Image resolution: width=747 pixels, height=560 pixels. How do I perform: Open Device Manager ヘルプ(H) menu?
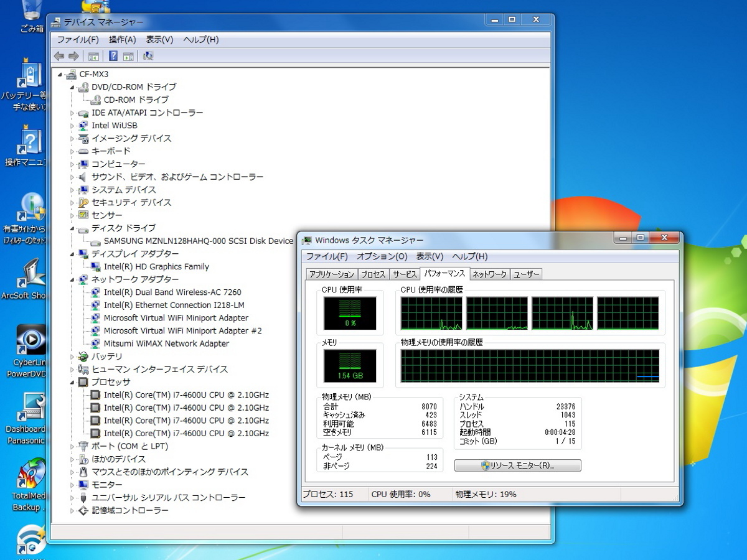coord(200,40)
